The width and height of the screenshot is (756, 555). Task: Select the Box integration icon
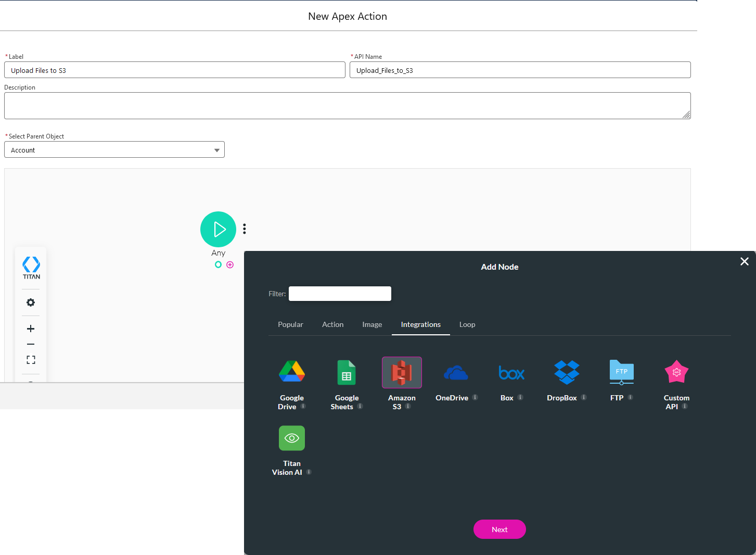click(x=511, y=373)
